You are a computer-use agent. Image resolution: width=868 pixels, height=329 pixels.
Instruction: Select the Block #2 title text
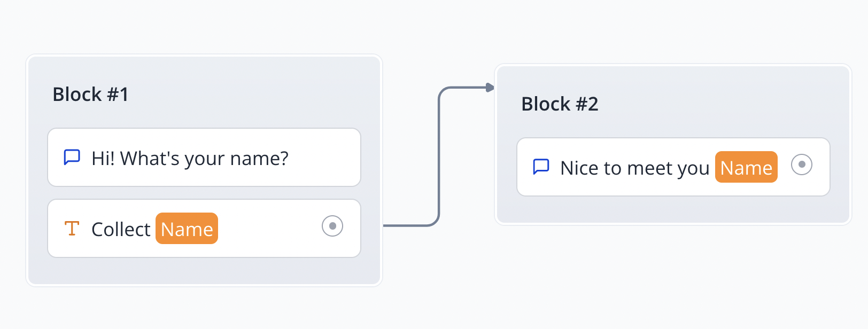pos(559,104)
